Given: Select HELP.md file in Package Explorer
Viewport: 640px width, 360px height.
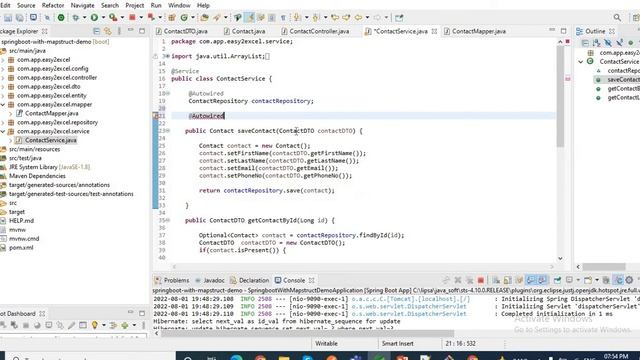Looking at the screenshot, I should point(21,221).
